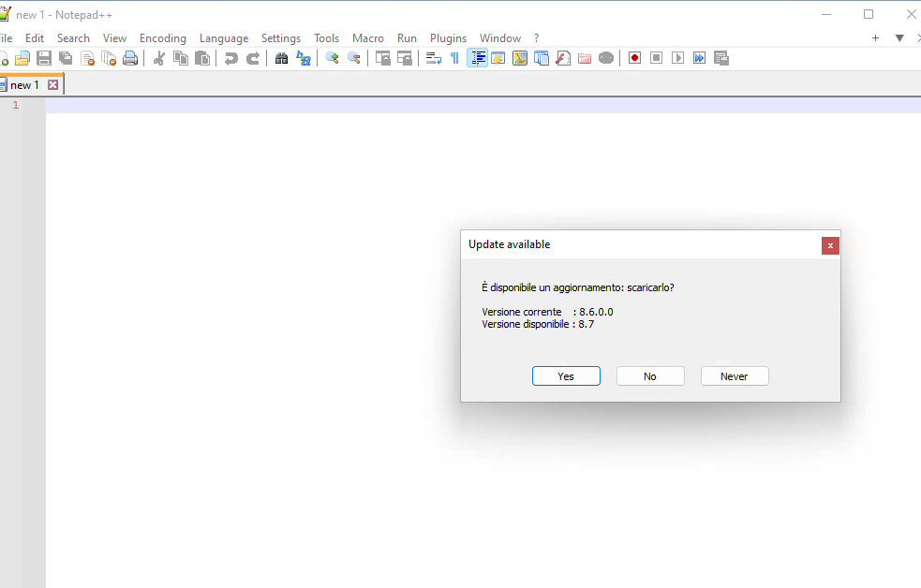Show the Document Map panel

click(x=520, y=58)
